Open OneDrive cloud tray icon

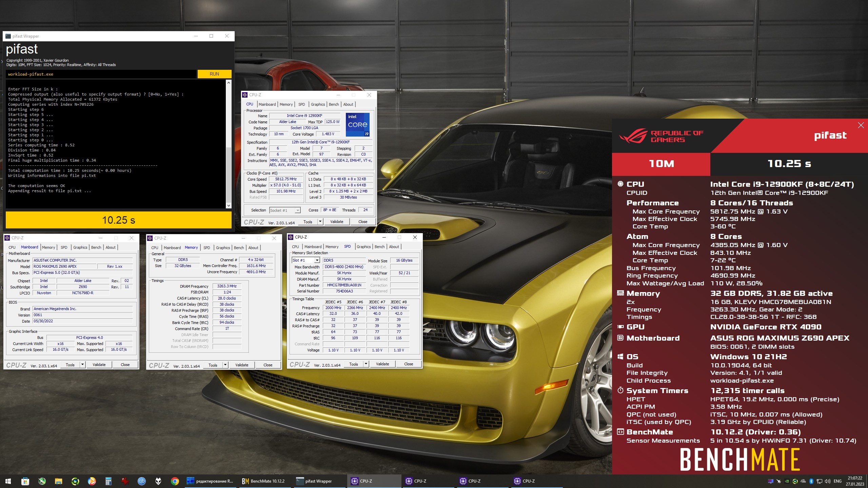(x=803, y=481)
